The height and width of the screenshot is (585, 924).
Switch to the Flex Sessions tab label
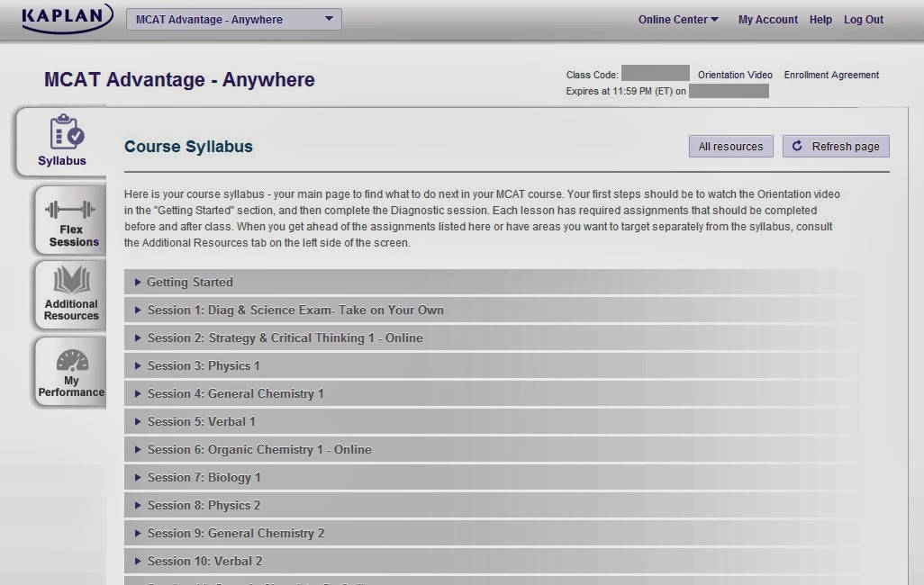(74, 236)
